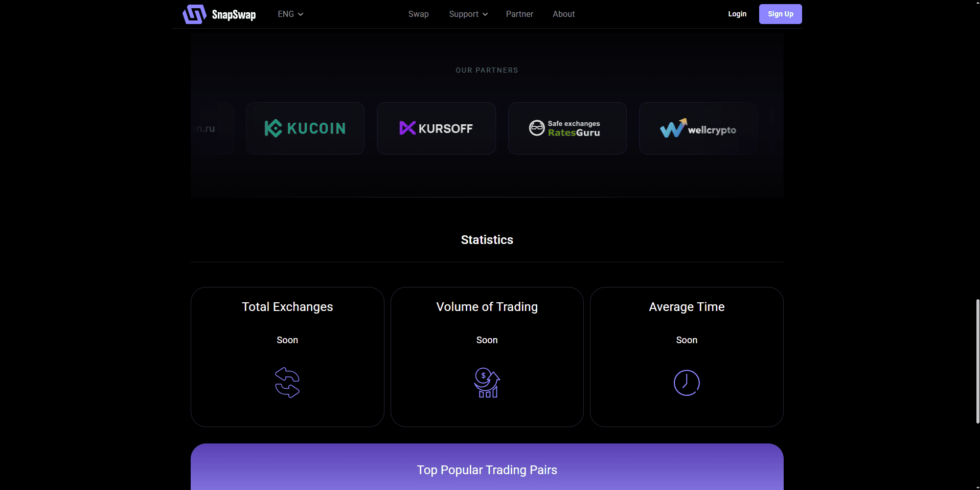
Task: Click the Total Exchanges swap arrows icon
Action: 287,383
